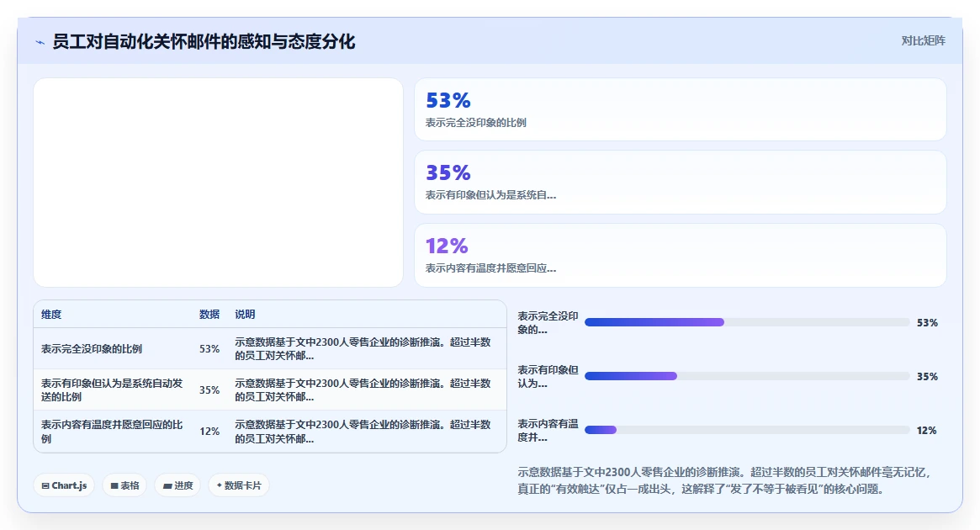
Task: Click the 说明 column header
Action: click(x=245, y=315)
